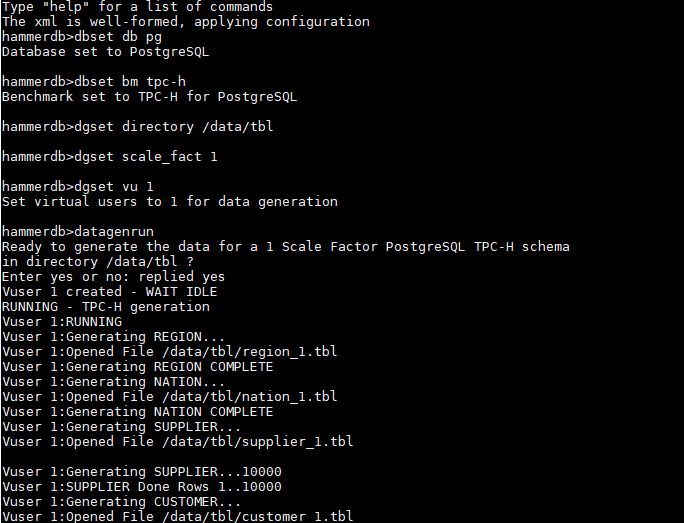The image size is (684, 523).
Task: Click the '/data/tbl/nation_1.tbl' file path
Action: 250,397
